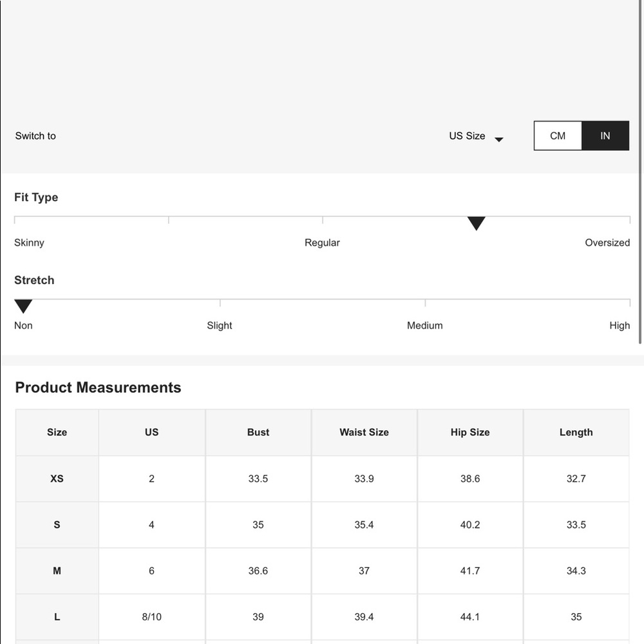Click the Oversized fit label
Image resolution: width=644 pixels, height=644 pixels.
[x=607, y=243]
